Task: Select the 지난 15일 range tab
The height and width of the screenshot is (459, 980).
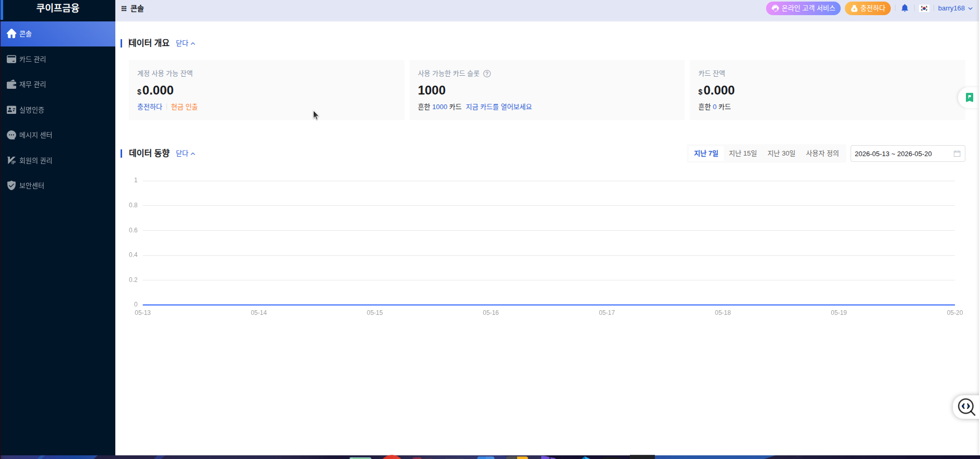Action: pyautogui.click(x=743, y=154)
